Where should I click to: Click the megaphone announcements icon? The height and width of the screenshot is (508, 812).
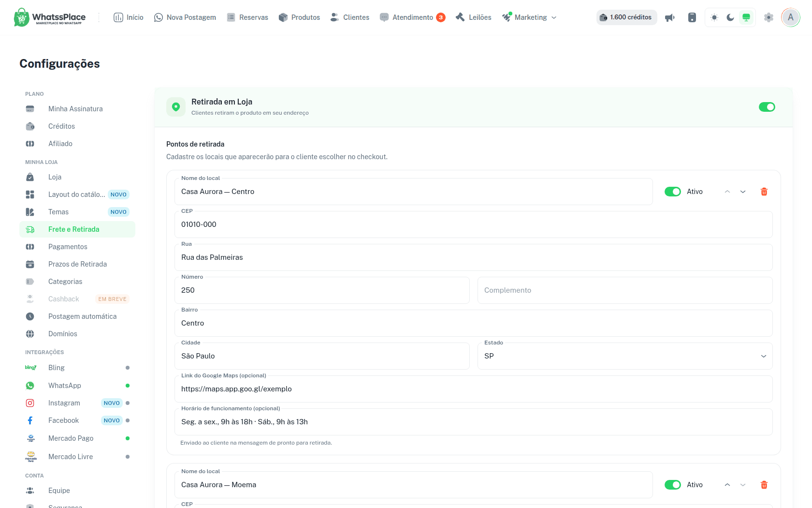670,17
